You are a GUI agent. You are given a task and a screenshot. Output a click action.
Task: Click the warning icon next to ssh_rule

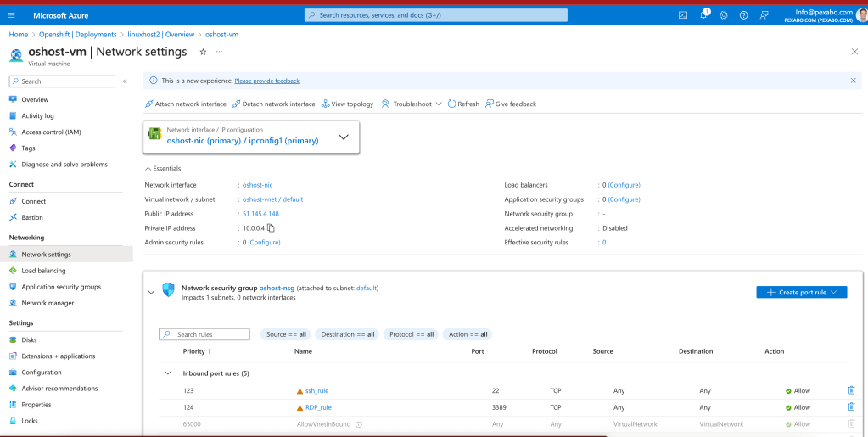click(300, 391)
